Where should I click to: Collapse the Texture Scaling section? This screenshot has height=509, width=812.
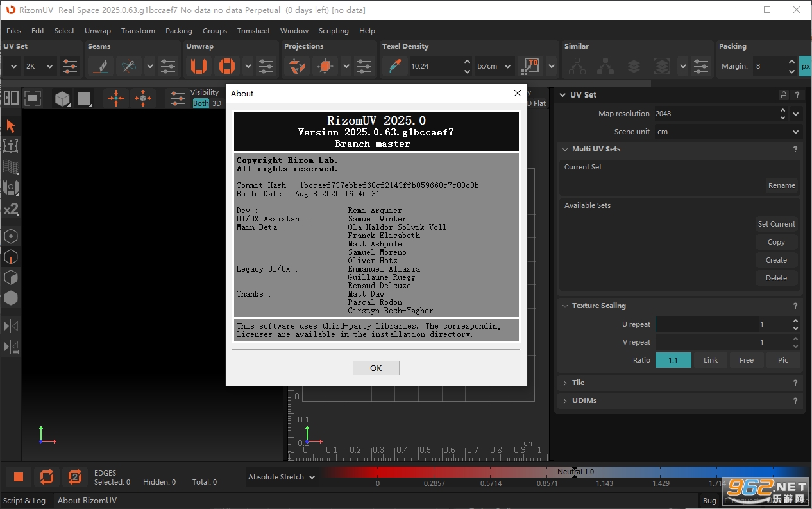pyautogui.click(x=565, y=306)
